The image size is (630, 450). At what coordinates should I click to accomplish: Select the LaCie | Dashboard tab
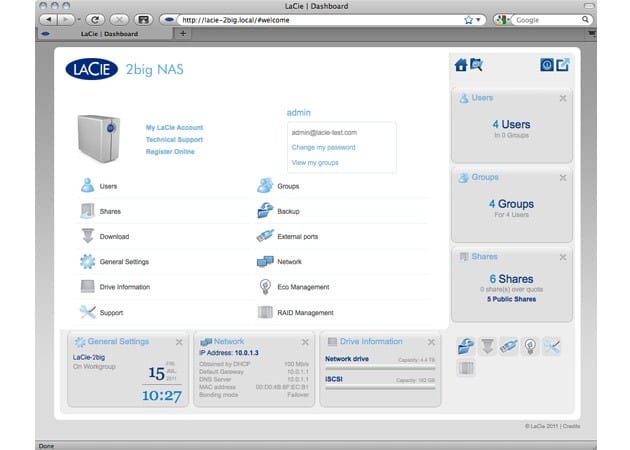tap(106, 34)
